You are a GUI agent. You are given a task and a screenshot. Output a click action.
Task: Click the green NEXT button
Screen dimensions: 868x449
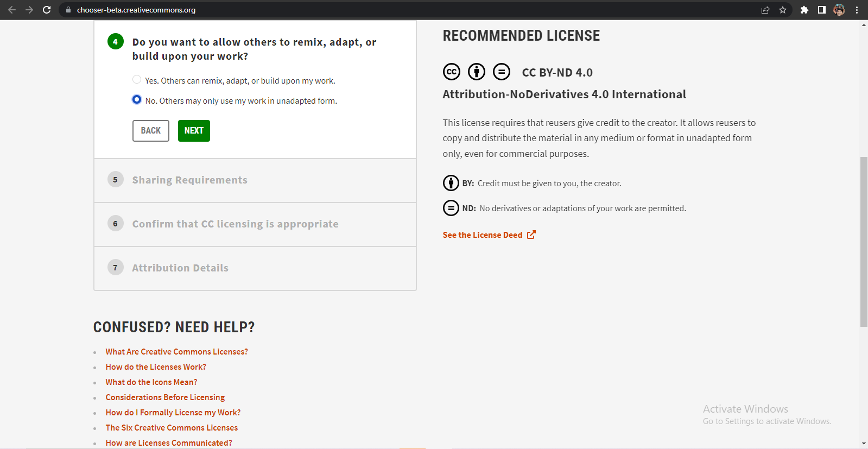click(x=194, y=131)
